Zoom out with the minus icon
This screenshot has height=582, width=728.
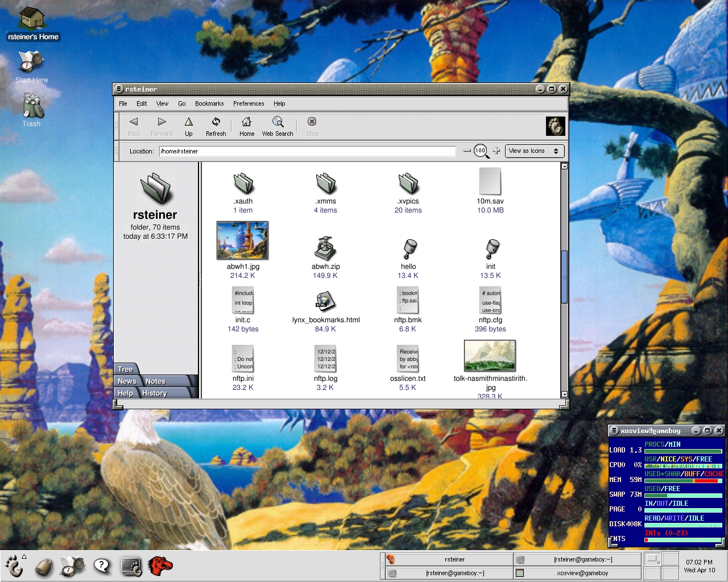click(x=467, y=151)
